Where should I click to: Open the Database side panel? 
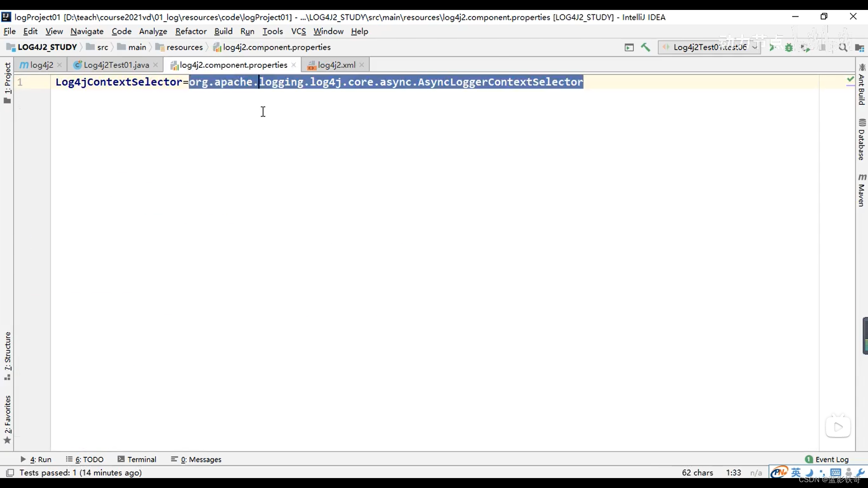[x=862, y=140]
